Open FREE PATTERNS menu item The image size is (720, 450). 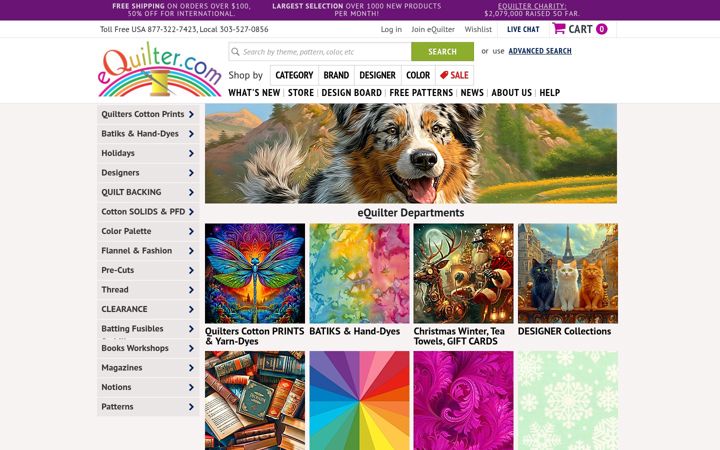click(x=421, y=93)
